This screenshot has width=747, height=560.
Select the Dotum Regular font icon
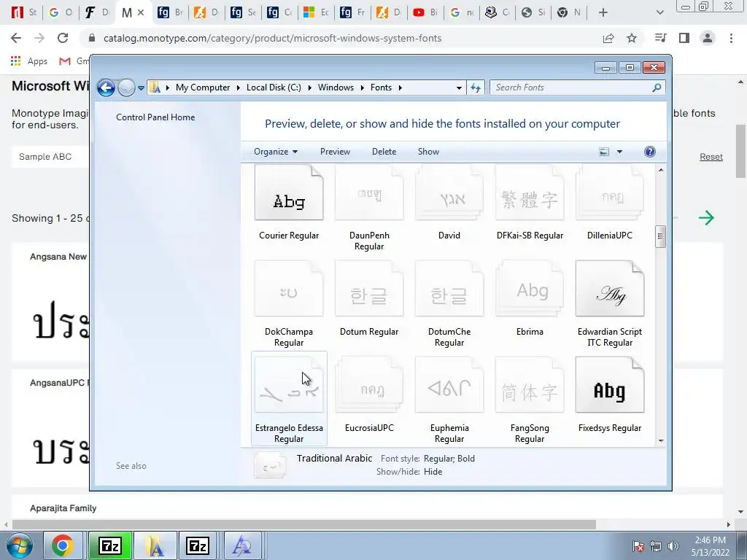369,289
